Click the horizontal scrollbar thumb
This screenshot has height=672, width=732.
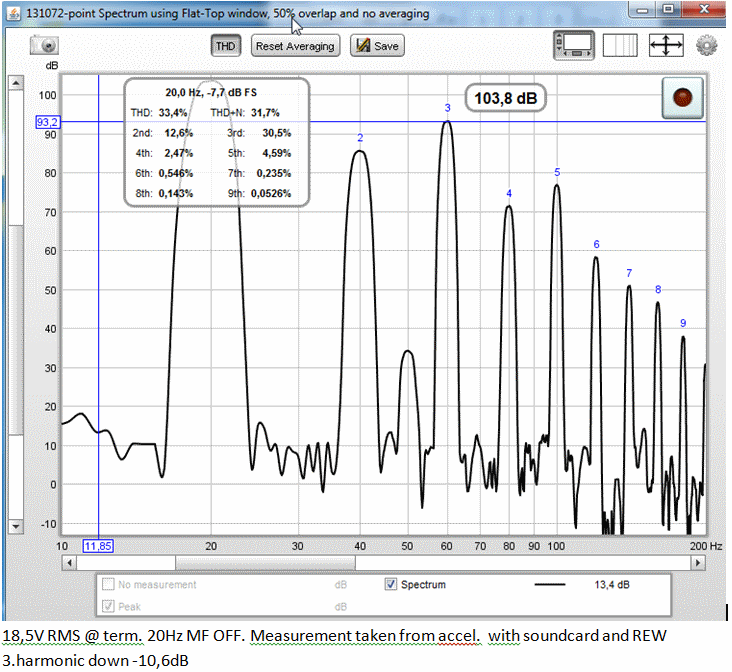(x=265, y=563)
